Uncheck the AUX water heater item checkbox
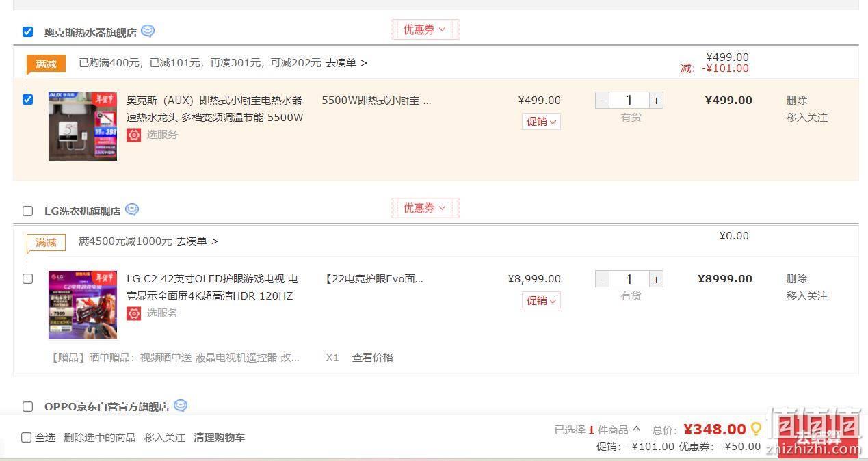868x461 pixels. [27, 99]
